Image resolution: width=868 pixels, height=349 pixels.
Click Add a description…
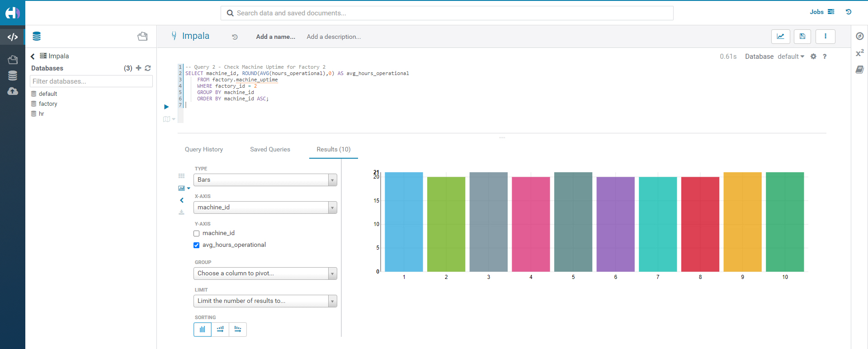(334, 37)
